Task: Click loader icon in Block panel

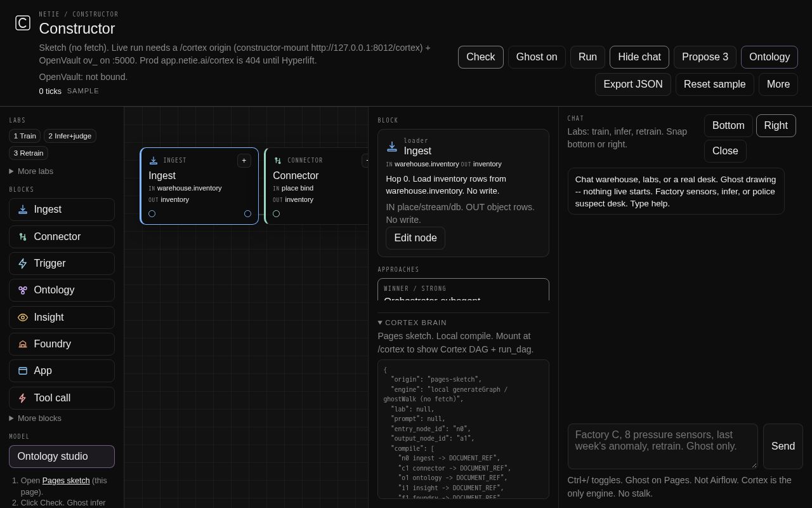Action: pos(392,147)
